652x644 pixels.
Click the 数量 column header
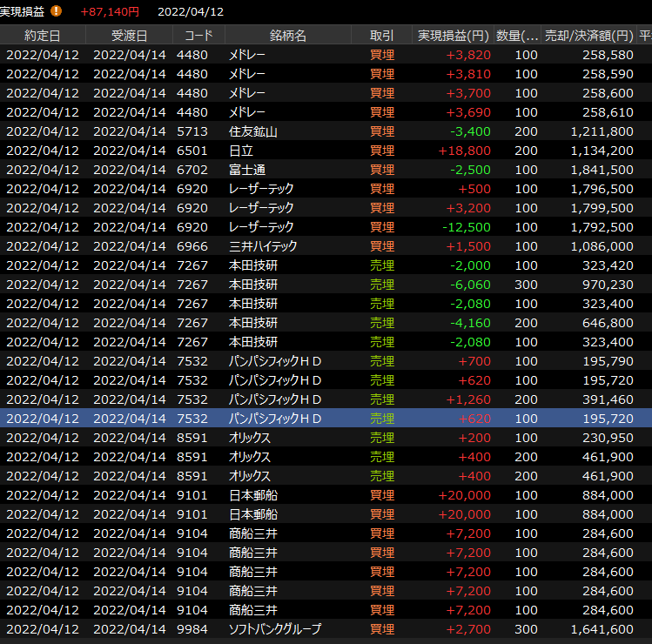coord(517,36)
